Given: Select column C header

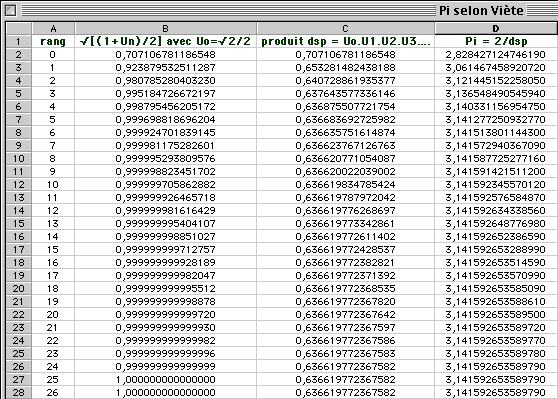Looking at the screenshot, I should (345, 28).
